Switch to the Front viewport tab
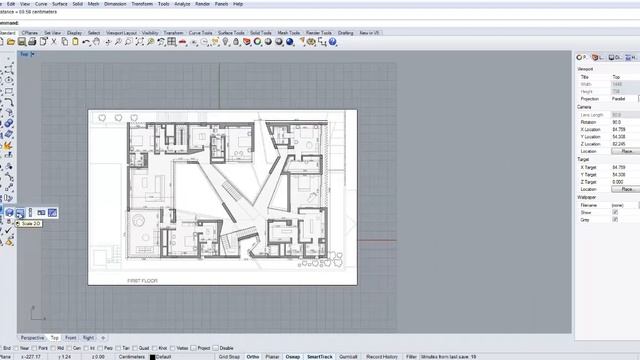Screen dimensions: 640x360 [x=71, y=338]
